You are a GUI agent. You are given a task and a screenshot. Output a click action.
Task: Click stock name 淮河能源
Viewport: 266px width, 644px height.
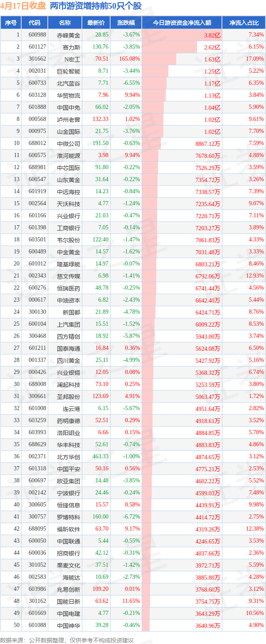tap(69, 156)
